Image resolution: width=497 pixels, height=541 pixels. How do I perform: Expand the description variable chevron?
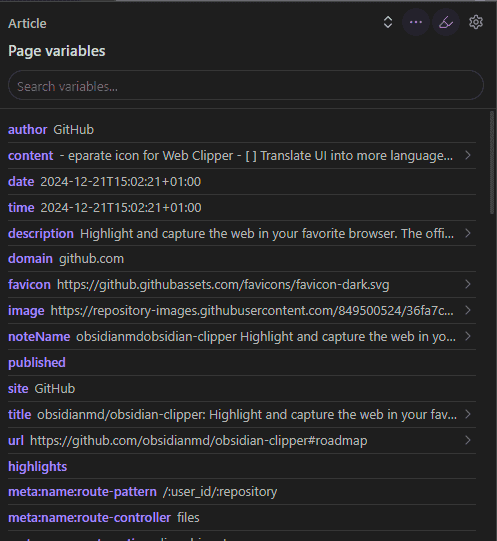(468, 233)
